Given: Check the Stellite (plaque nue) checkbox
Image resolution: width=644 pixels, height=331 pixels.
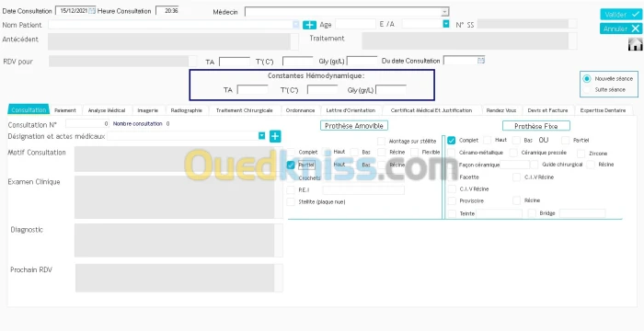Looking at the screenshot, I should (291, 201).
